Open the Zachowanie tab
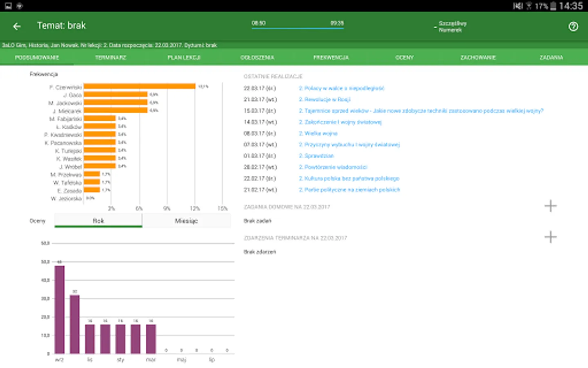 point(478,58)
